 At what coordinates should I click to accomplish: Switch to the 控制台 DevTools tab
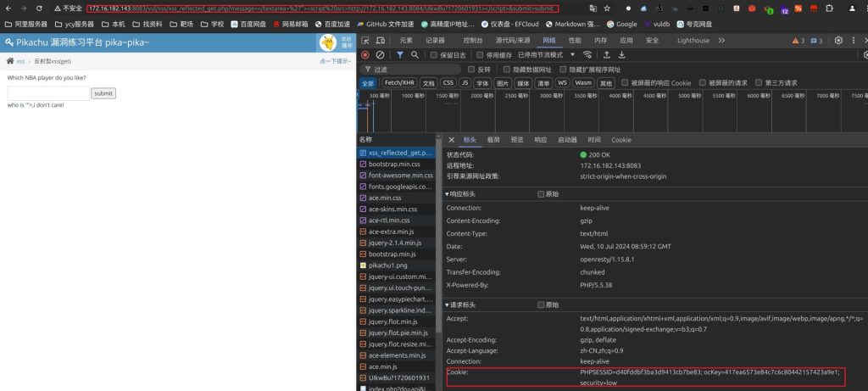click(x=473, y=41)
